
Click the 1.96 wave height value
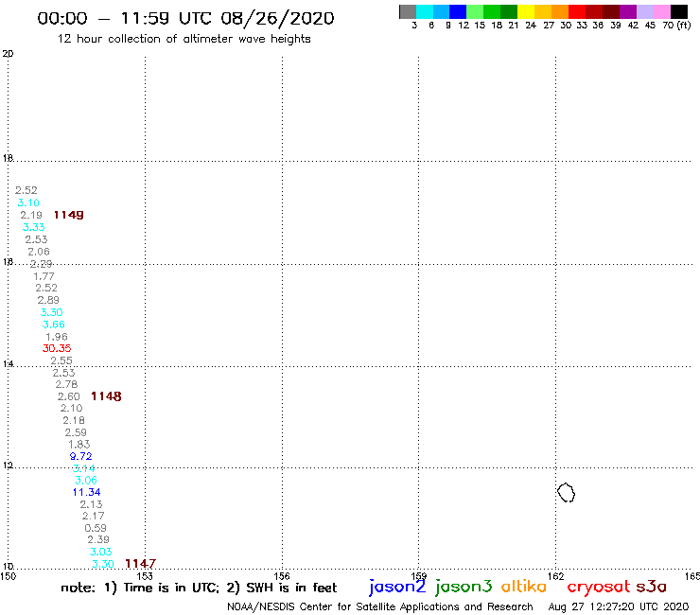(x=57, y=337)
